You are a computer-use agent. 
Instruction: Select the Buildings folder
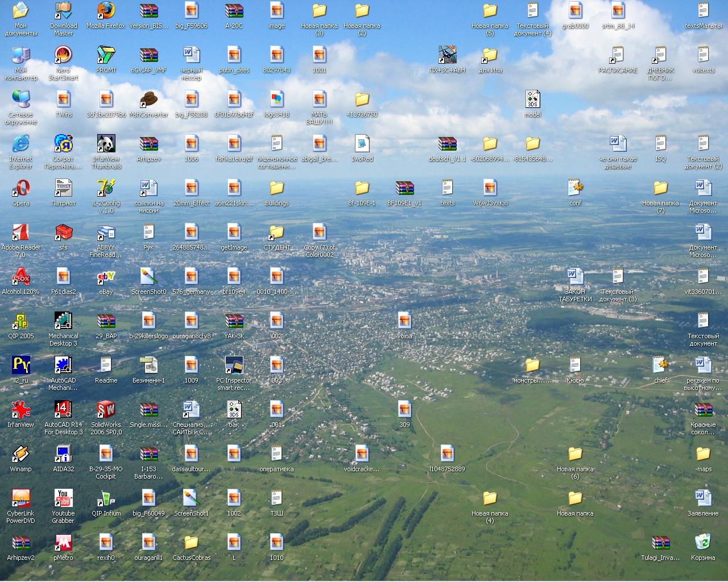276,188
